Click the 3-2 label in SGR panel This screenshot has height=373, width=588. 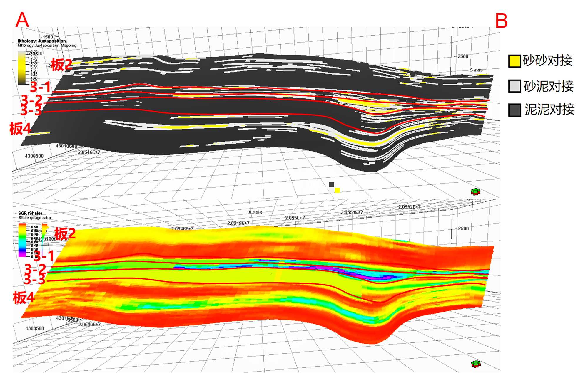[35, 269]
